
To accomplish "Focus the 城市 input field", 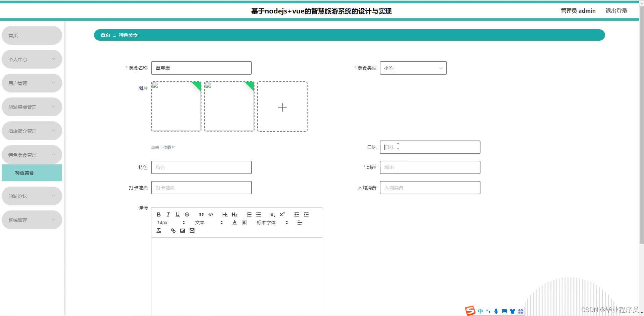I will click(430, 167).
